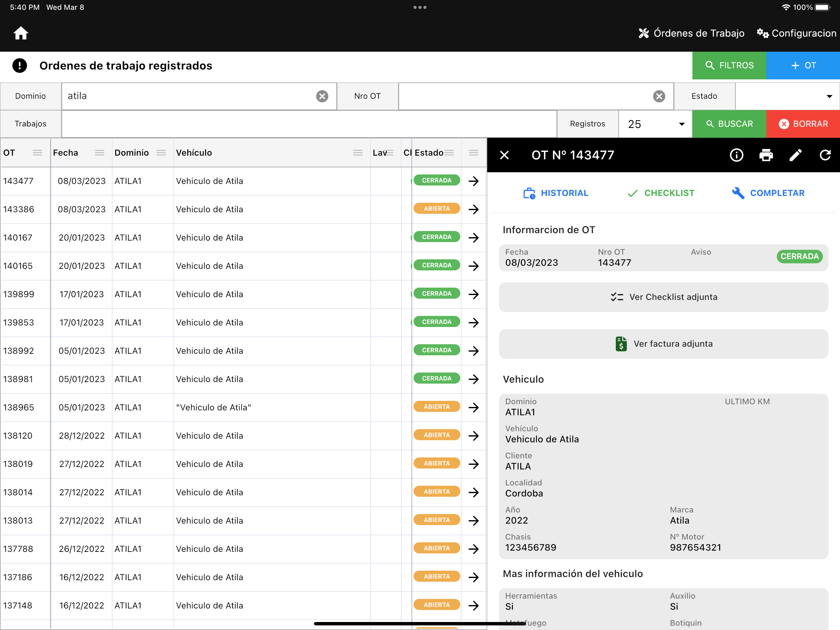Switch to the HISTORIAL tab
840x630 pixels.
556,193
